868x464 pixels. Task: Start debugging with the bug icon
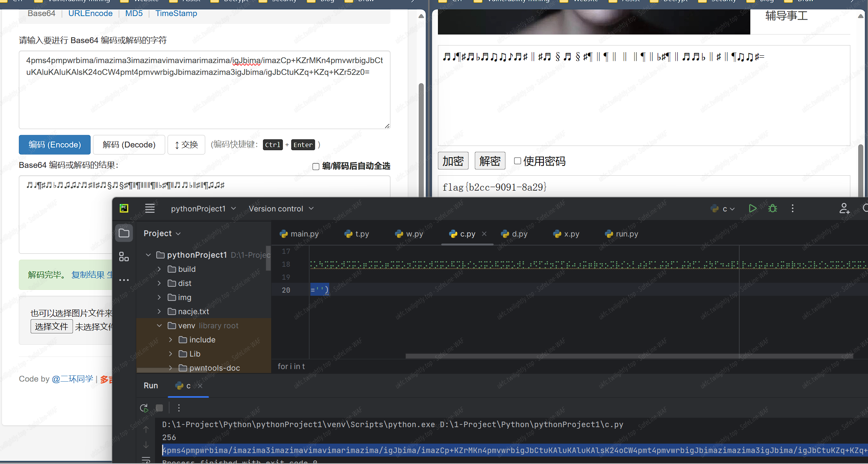(773, 208)
